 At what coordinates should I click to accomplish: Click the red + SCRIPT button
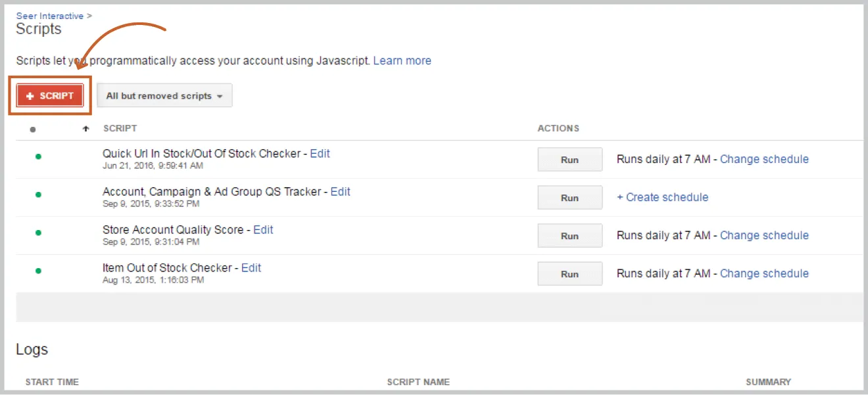(x=50, y=96)
